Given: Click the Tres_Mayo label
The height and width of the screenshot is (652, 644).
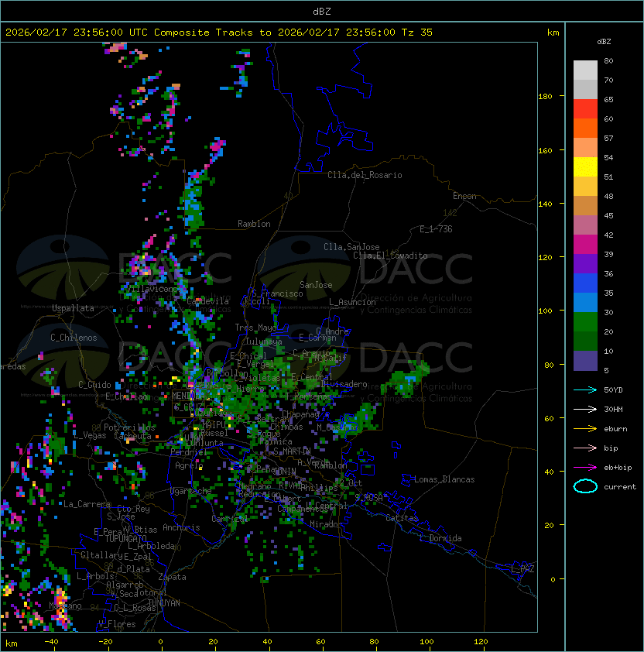Looking at the screenshot, I should [255, 328].
